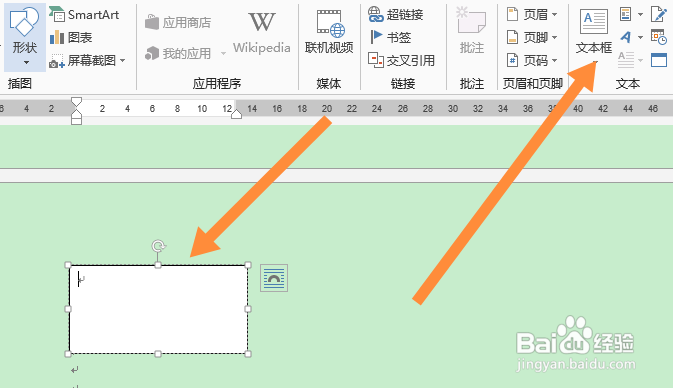The width and height of the screenshot is (673, 388).
Task: Open the 应用商店 app store
Action: (178, 22)
